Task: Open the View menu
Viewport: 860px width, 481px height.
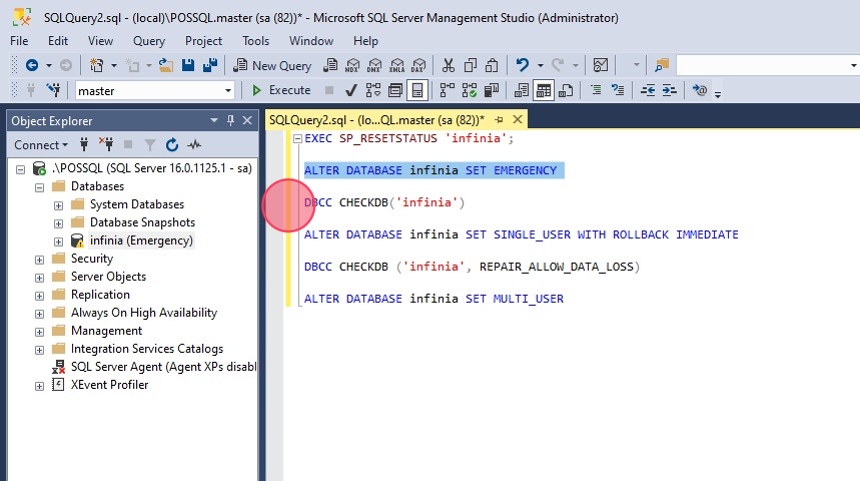Action: [x=100, y=41]
